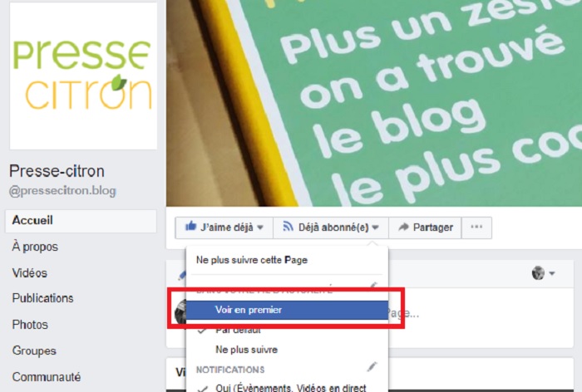Click the Presse-citron logo profile picture
The image size is (582, 392).
[83, 76]
